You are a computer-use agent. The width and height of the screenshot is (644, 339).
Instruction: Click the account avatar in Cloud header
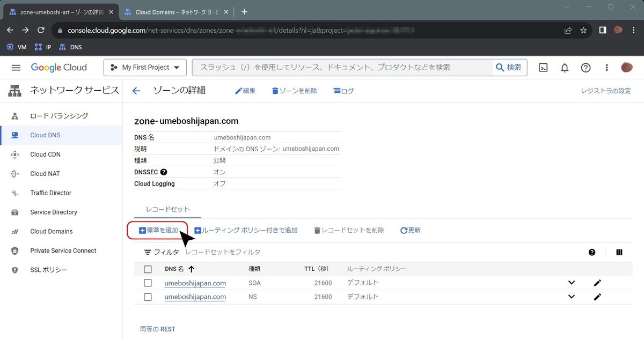click(x=627, y=68)
